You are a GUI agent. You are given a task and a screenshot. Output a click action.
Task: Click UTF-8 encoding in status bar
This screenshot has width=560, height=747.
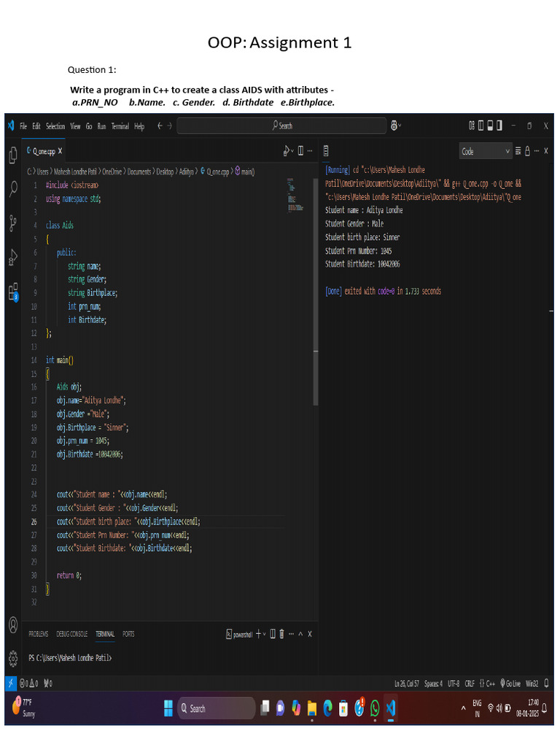[453, 684]
